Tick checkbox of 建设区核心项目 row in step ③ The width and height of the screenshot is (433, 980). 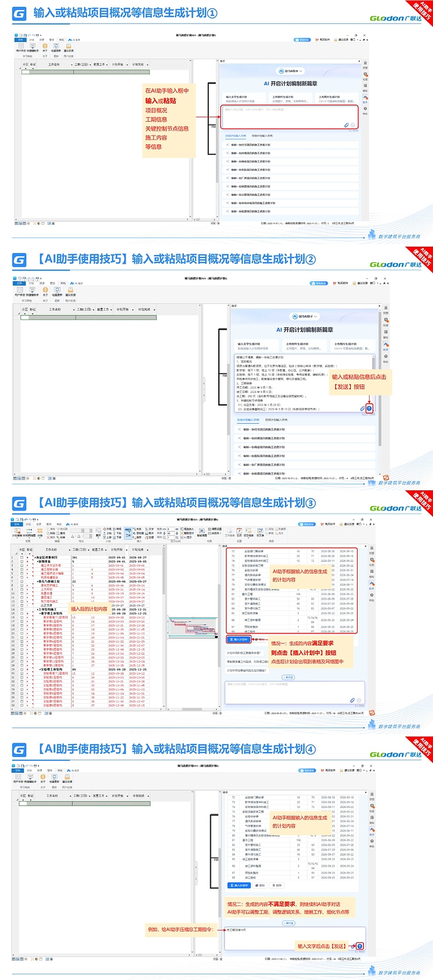[22, 557]
